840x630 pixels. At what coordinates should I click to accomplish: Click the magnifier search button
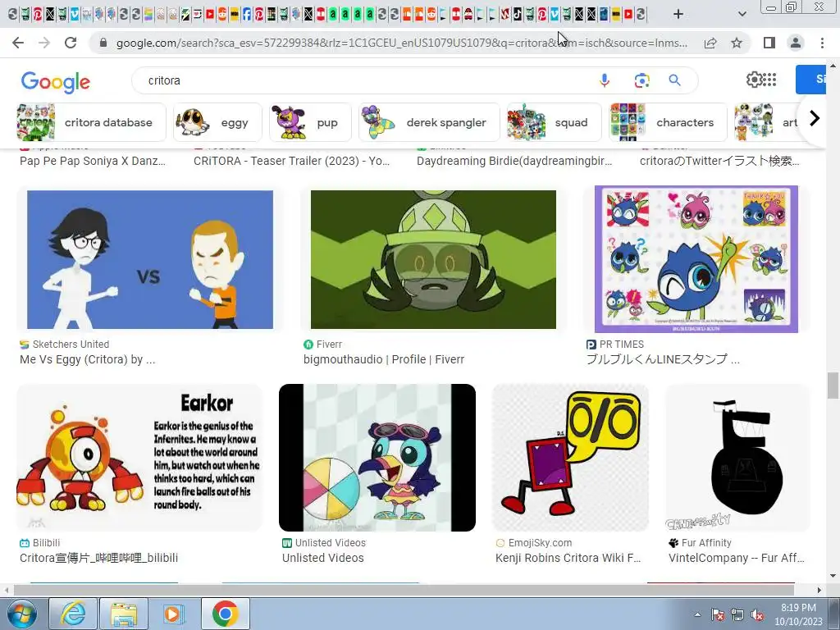(x=674, y=80)
